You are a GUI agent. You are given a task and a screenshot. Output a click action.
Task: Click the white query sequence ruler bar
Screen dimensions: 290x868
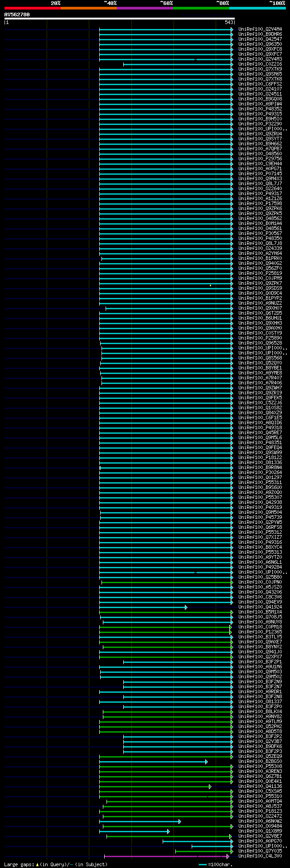point(120,19)
